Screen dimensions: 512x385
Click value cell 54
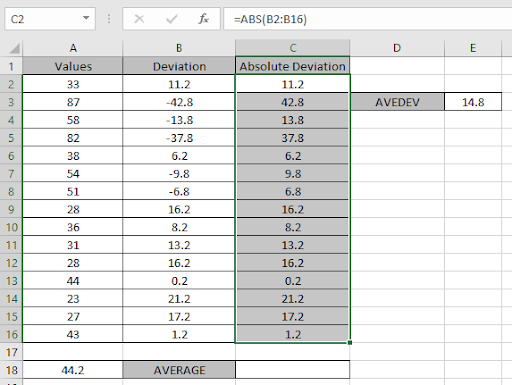point(73,173)
